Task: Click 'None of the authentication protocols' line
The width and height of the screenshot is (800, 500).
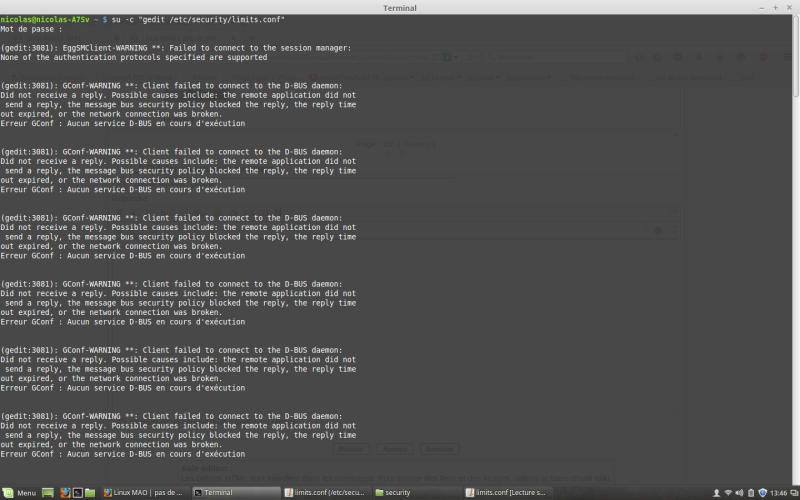Action: pos(134,58)
